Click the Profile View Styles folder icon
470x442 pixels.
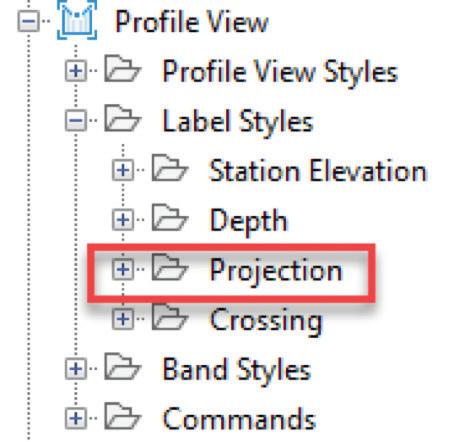[x=122, y=69]
